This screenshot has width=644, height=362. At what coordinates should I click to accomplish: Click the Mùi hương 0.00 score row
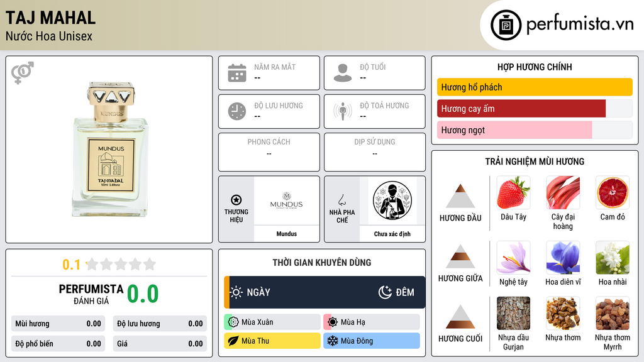tap(58, 324)
